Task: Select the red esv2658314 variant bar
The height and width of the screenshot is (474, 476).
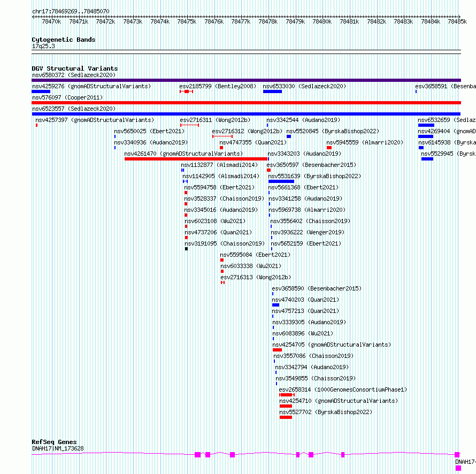Action: (x=287, y=395)
